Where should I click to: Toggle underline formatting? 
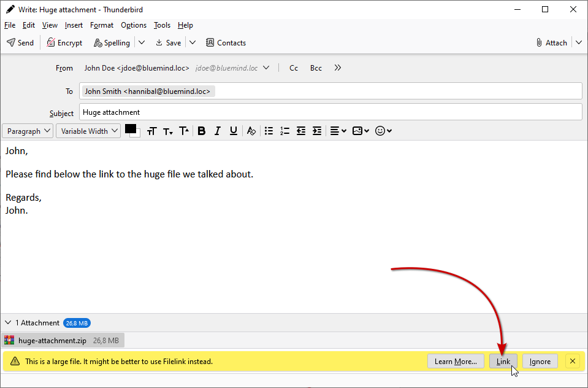pos(233,131)
